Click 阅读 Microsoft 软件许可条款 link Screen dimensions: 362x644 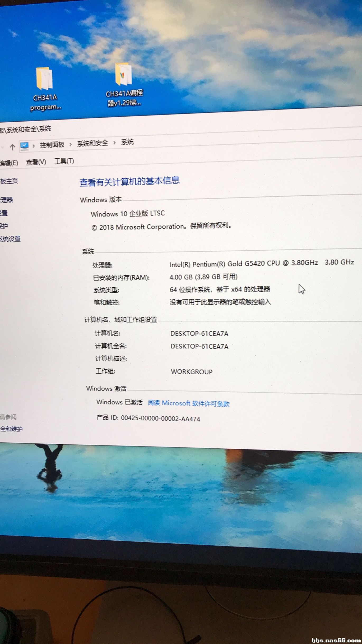(x=188, y=403)
